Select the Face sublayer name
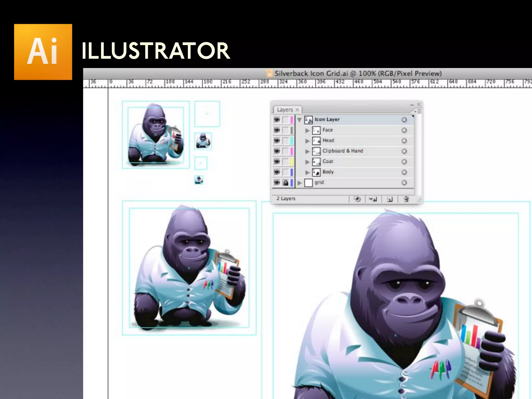This screenshot has height=399, width=532. [328, 130]
